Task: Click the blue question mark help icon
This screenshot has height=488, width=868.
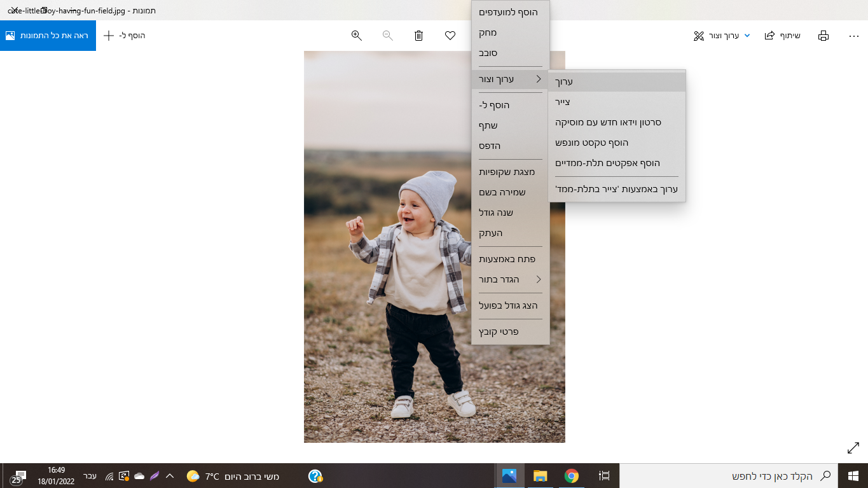Action: 315,476
